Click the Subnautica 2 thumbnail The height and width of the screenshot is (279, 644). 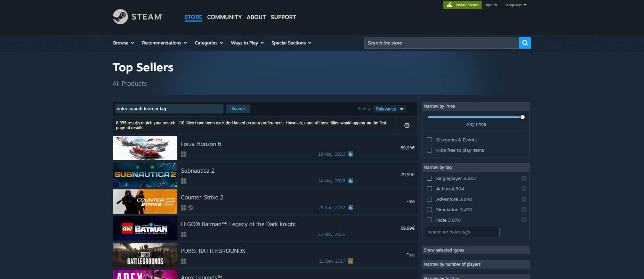pyautogui.click(x=145, y=175)
